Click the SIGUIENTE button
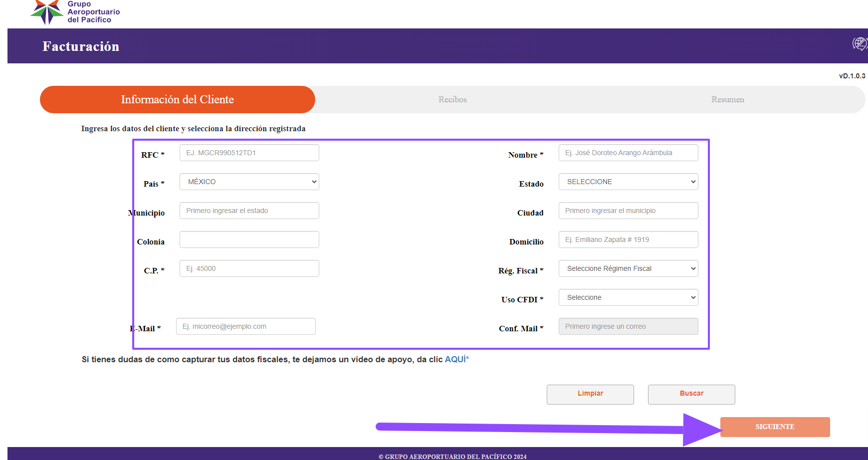 click(x=775, y=427)
